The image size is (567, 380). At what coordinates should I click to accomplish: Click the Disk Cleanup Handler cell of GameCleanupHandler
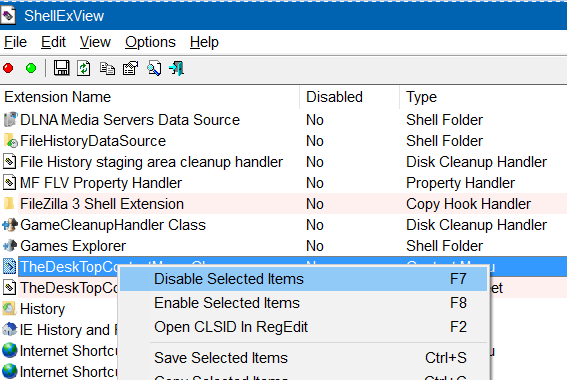(477, 225)
